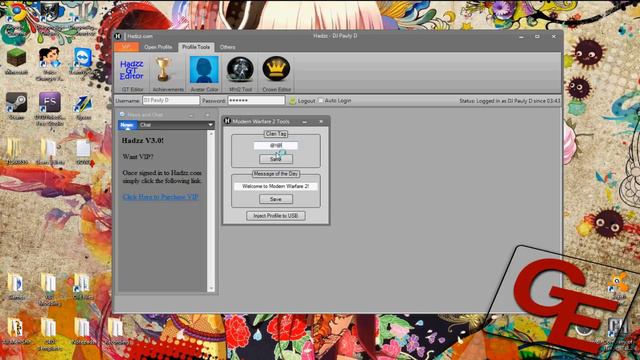The image size is (640, 360).
Task: Switch to the Others tab
Action: pos(227,47)
